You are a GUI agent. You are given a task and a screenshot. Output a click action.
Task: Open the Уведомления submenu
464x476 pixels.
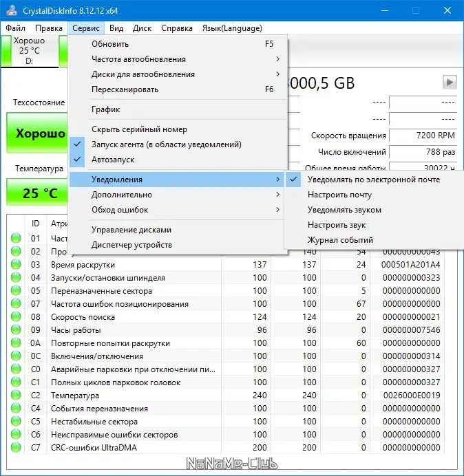(x=176, y=180)
